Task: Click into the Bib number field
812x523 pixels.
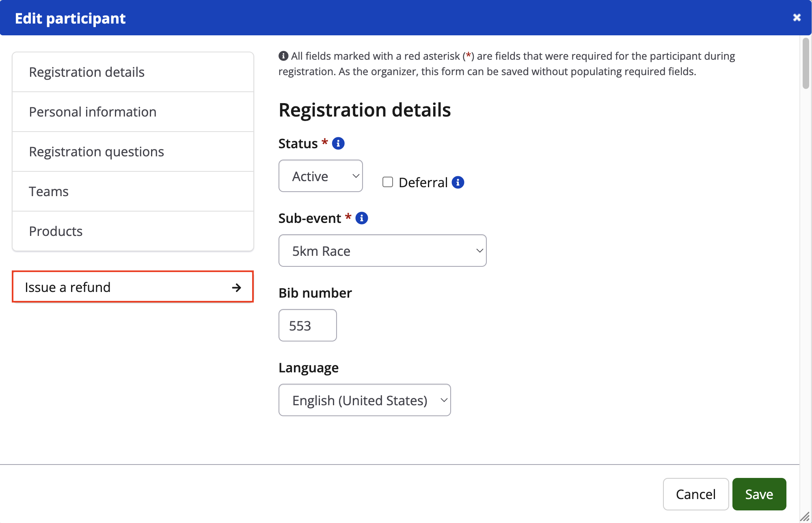Action: point(307,325)
